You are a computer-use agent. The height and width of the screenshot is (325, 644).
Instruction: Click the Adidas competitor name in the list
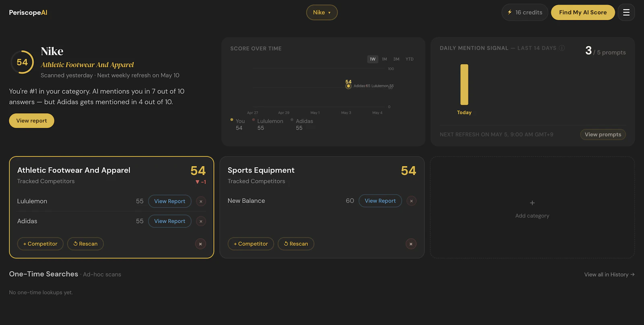click(27, 221)
